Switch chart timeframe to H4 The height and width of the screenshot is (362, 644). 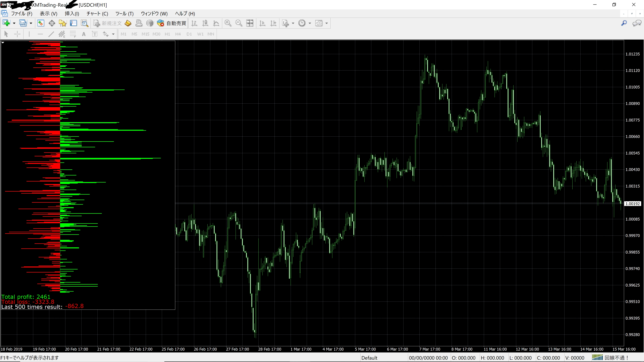178,34
